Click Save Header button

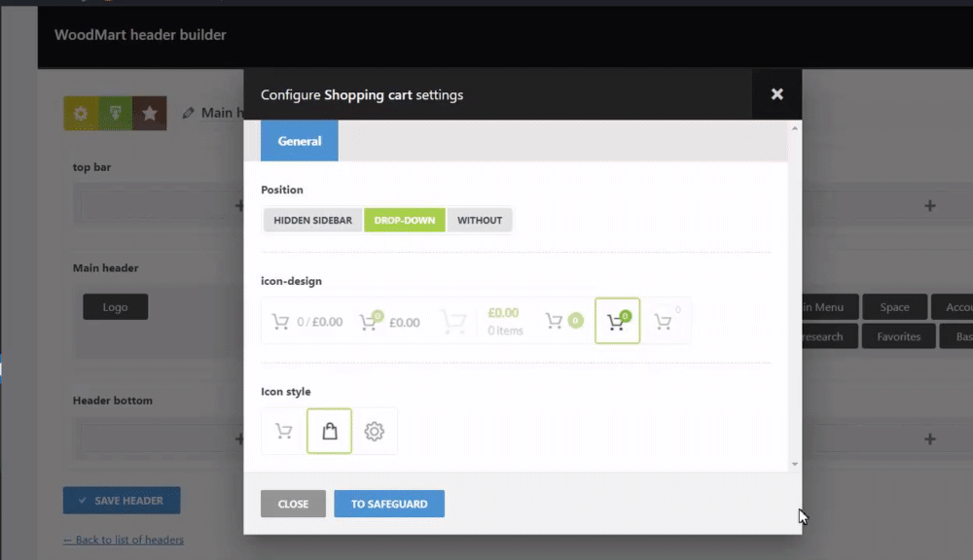(x=122, y=501)
